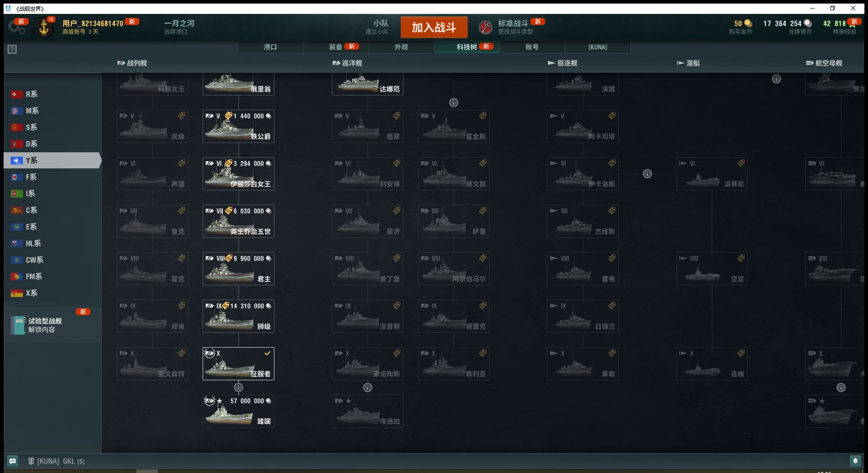Select star ship 蹂躏
The height and width of the screenshot is (473, 868).
239,411
